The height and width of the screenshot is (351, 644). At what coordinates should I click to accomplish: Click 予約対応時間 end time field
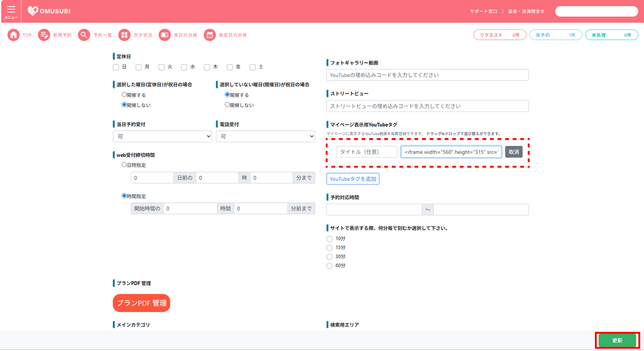[481, 209]
